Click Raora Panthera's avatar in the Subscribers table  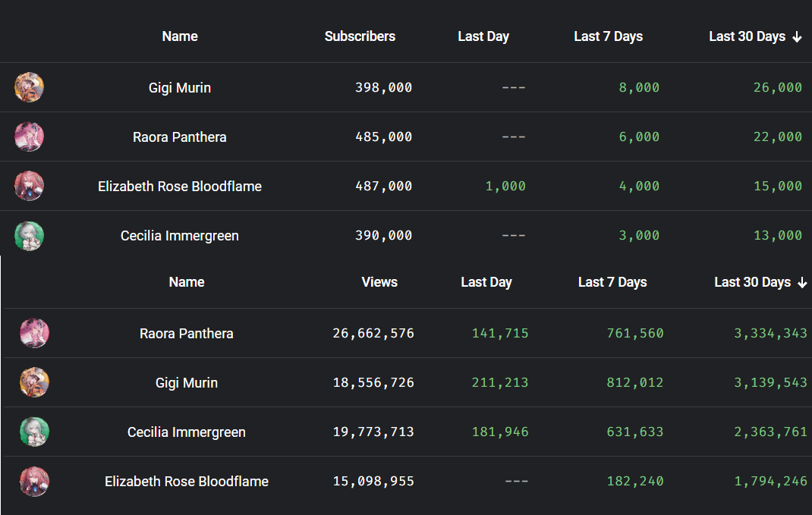click(x=29, y=137)
